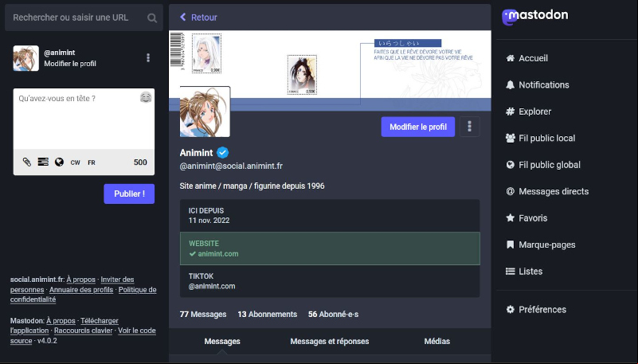Image resolution: width=638 pixels, height=364 pixels.
Task: Click the Mastodon logo
Action: pyautogui.click(x=534, y=17)
